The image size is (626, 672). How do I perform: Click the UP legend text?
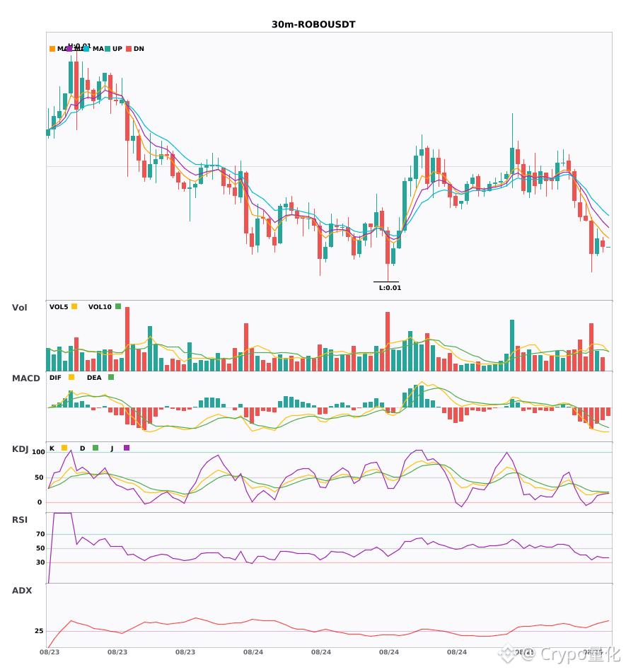pos(117,49)
